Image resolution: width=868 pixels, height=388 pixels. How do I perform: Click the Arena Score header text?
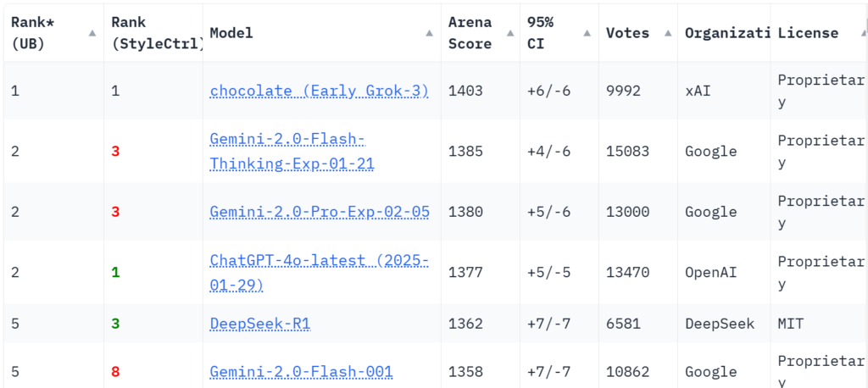click(x=470, y=33)
